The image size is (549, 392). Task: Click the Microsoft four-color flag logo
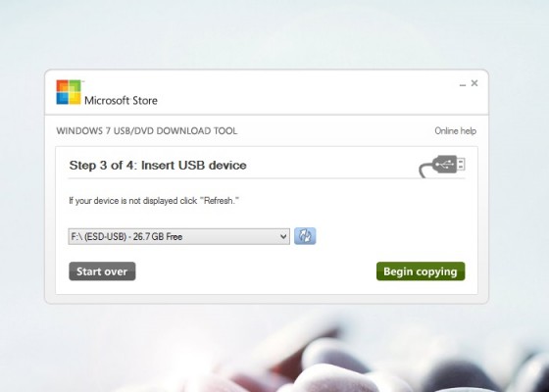pos(69,92)
